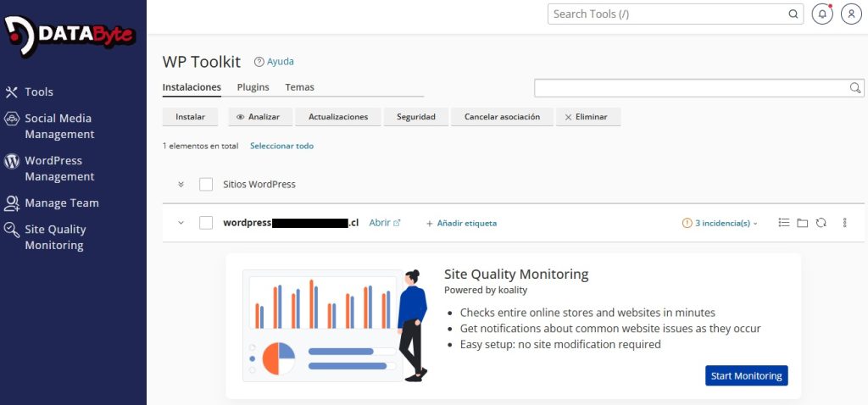Viewport: 868px width, 405px height.
Task: Click the WordPress logo sidebar icon
Action: coord(12,161)
